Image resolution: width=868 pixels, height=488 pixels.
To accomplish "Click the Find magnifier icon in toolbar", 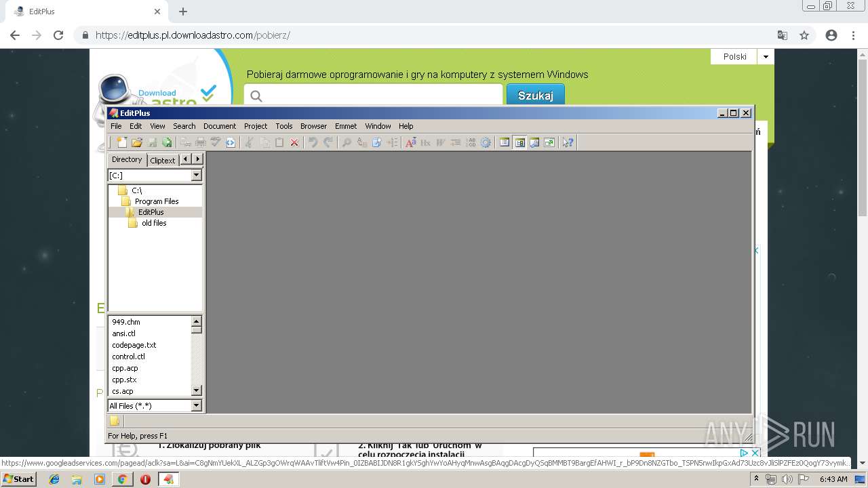I will 347,142.
